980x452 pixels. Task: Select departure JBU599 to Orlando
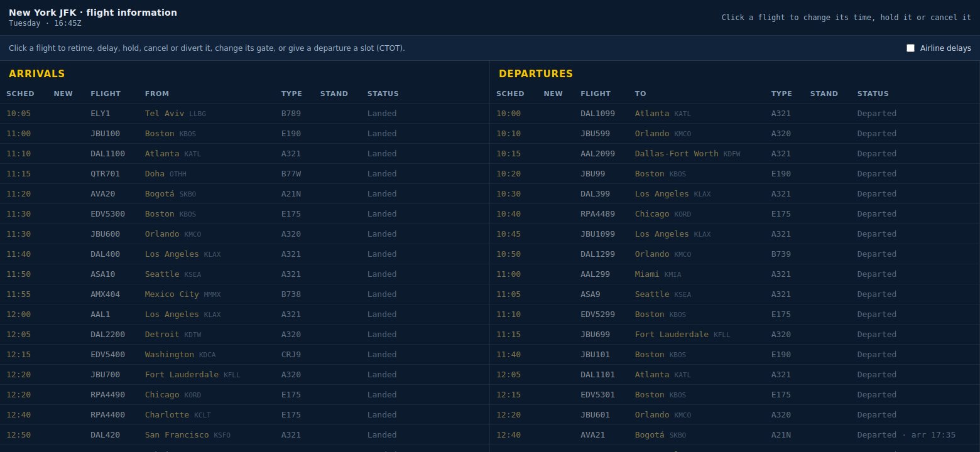(735, 134)
